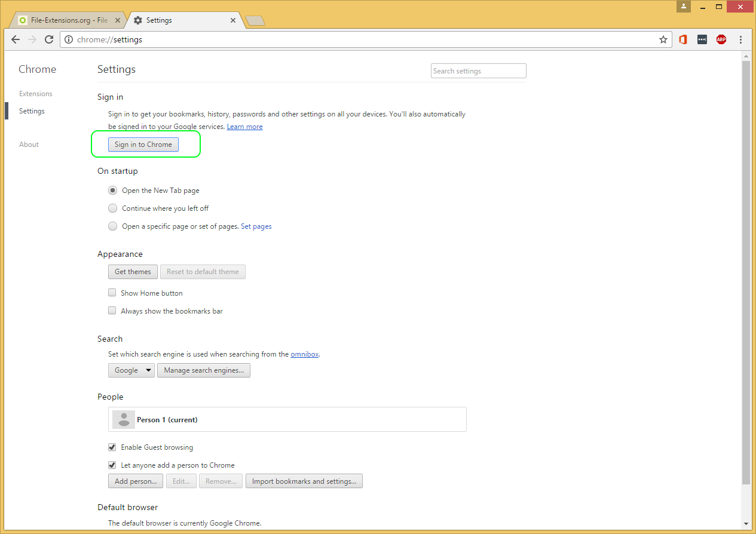Bookmark the page with the star icon
The image size is (756, 534).
(x=663, y=39)
